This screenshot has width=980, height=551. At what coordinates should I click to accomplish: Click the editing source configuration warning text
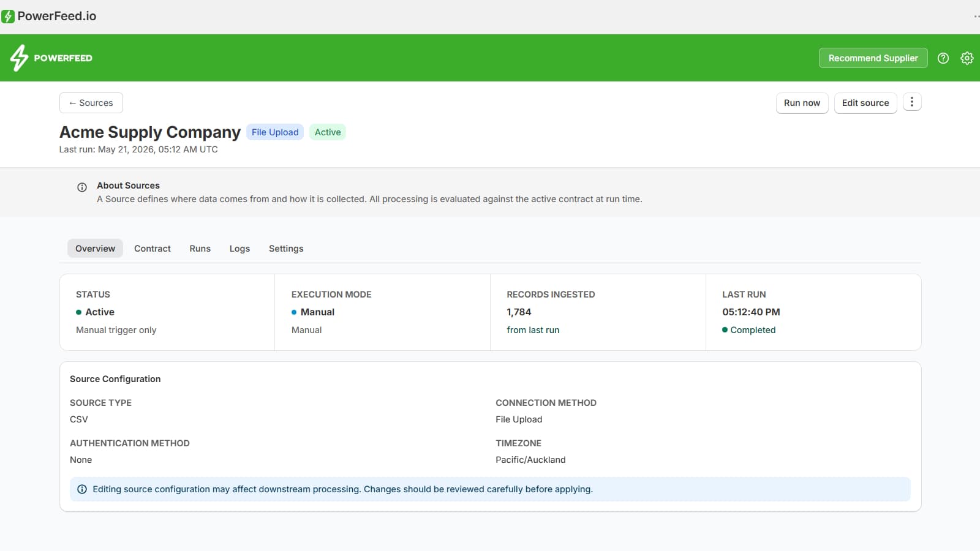coord(342,489)
